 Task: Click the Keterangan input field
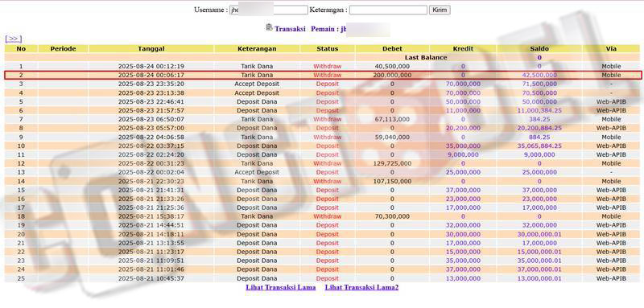coord(388,10)
